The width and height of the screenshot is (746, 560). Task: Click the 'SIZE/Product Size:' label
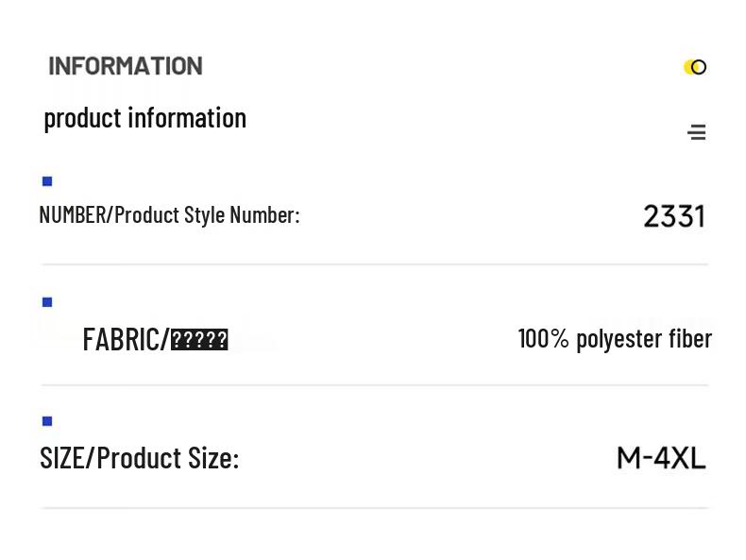(139, 458)
